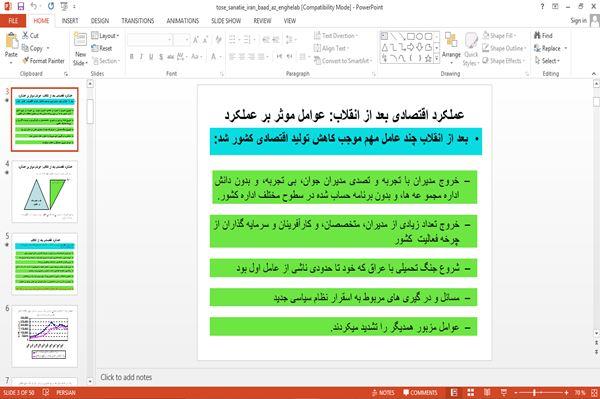600x399 pixels.
Task: Click the zoom slider handle
Action: 535,392
